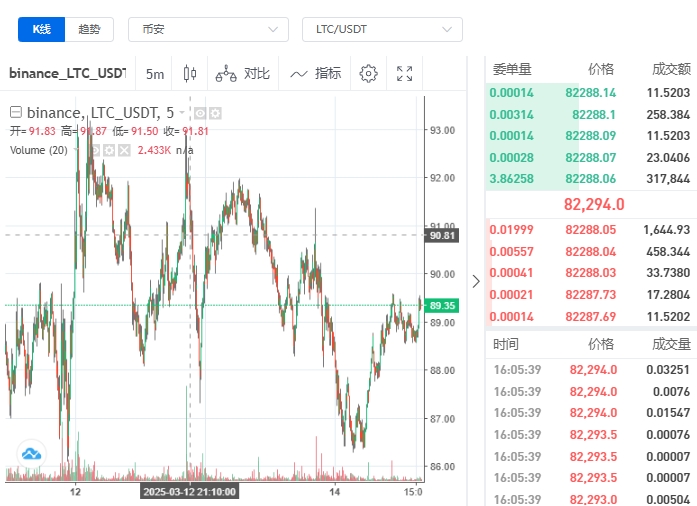
Task: Click the 89.35 current price label
Action: (x=442, y=305)
